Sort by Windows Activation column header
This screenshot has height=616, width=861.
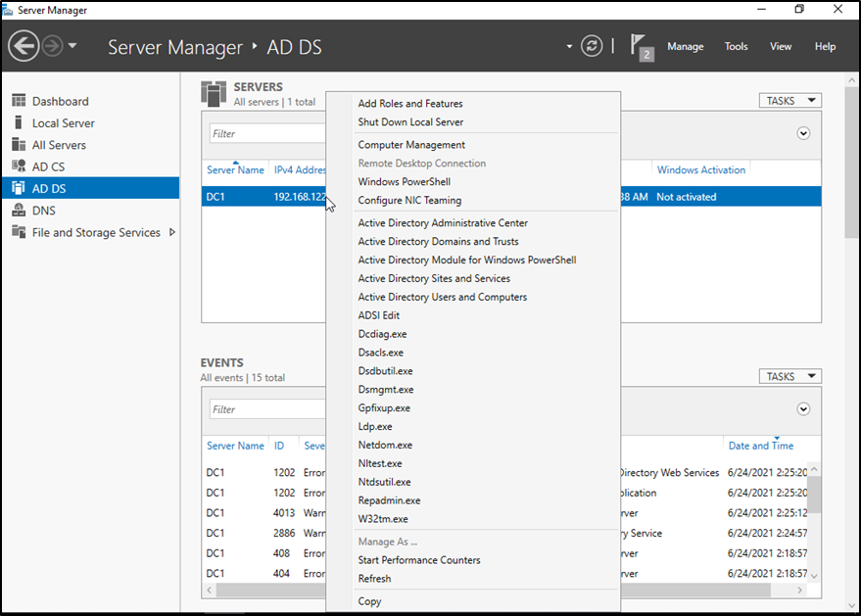tap(700, 170)
